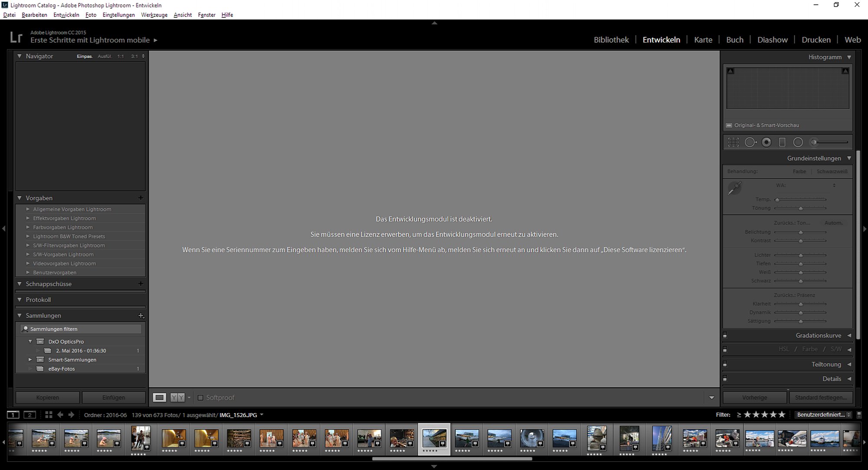Click the Before/After YY view icon

(177, 398)
